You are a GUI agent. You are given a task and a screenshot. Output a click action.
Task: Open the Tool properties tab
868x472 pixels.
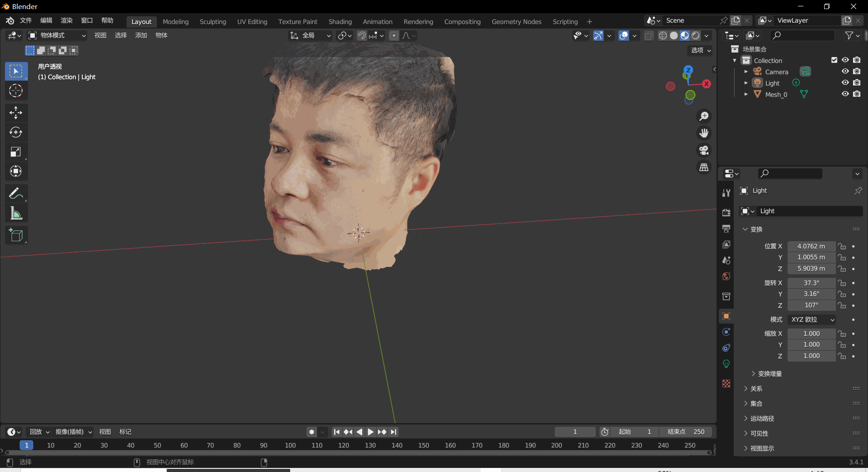726,193
